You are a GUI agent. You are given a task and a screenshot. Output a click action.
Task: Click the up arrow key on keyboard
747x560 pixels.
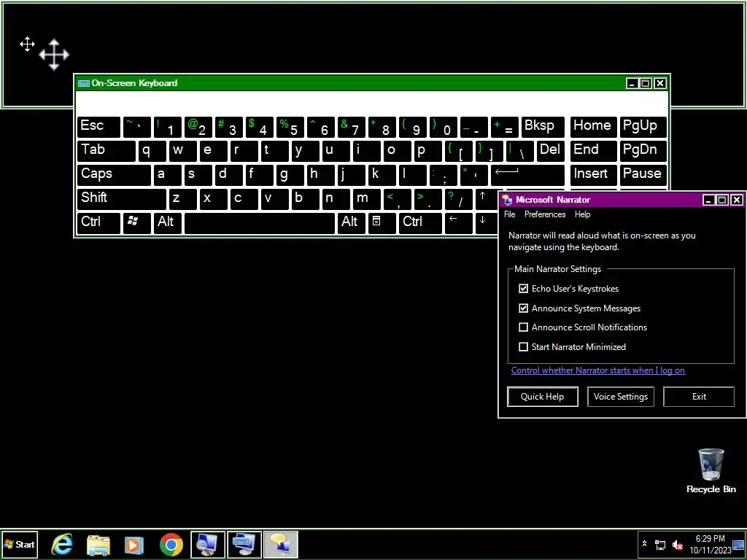pos(486,198)
